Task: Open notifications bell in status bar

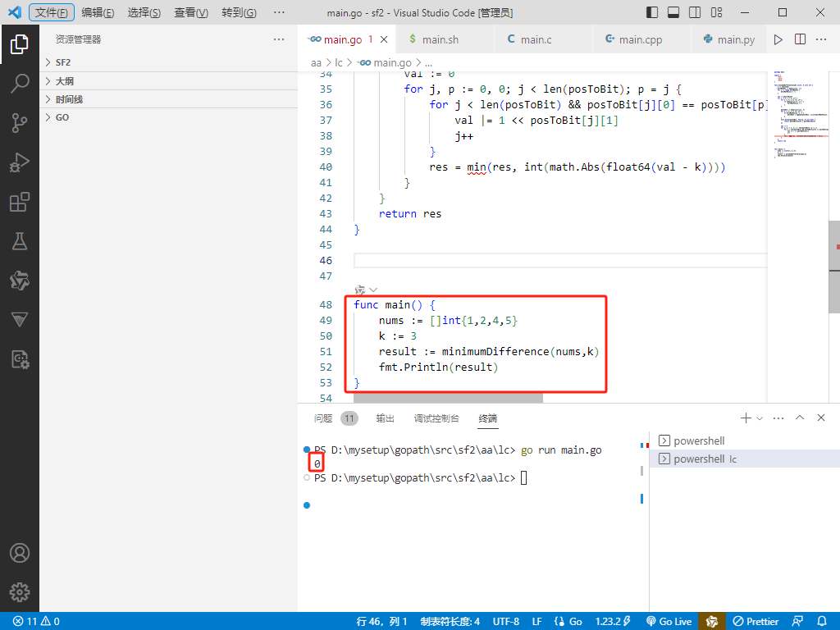Action: 822,622
